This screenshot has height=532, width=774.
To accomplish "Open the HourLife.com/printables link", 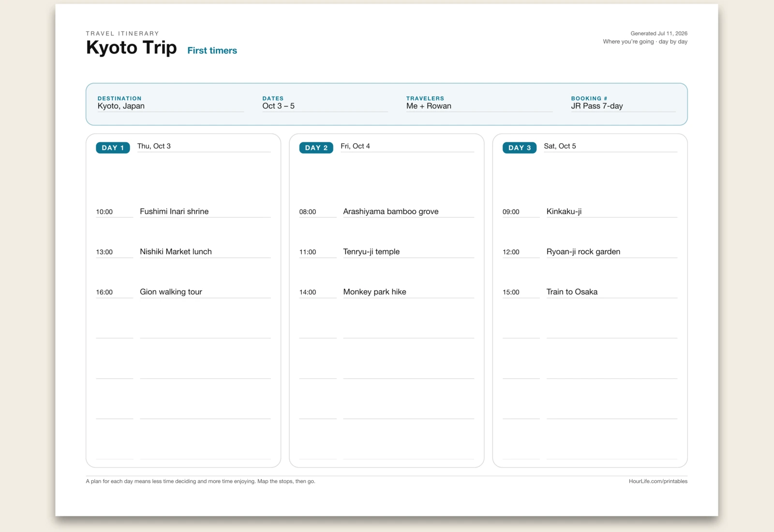I will point(658,481).
